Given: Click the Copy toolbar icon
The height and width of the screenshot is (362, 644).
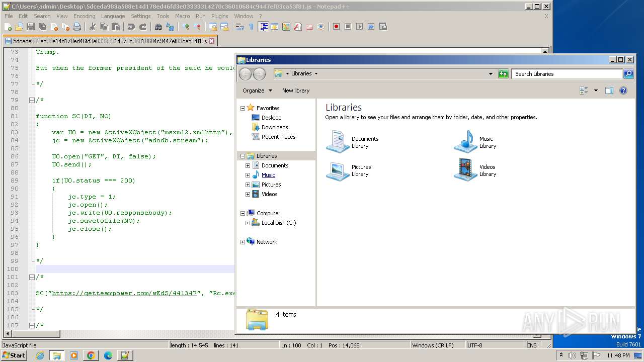Looking at the screenshot, I should pyautogui.click(x=103, y=27).
